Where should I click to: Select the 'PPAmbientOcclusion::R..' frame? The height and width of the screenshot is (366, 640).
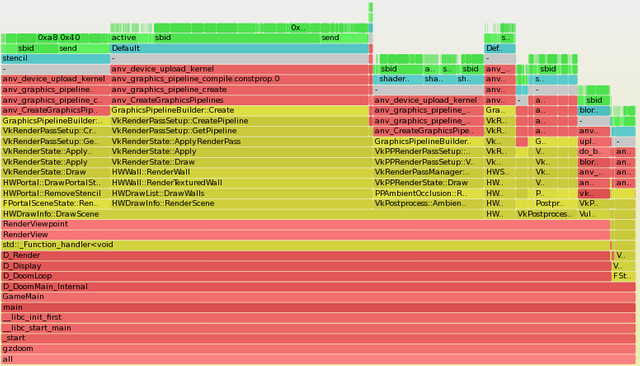(x=428, y=193)
